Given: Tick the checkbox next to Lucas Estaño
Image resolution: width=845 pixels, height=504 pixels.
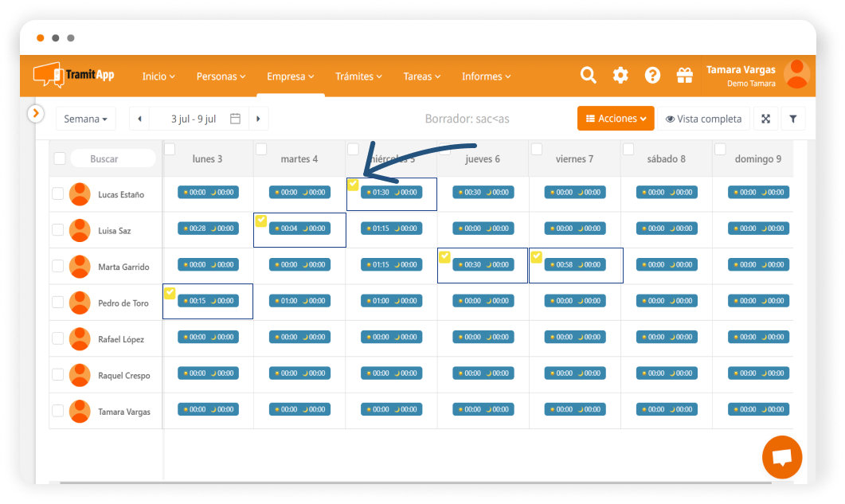Looking at the screenshot, I should pyautogui.click(x=57, y=193).
